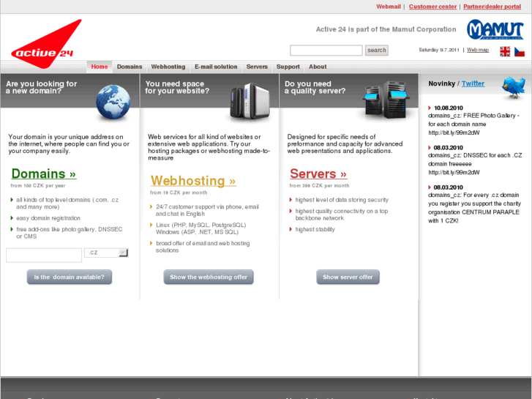Click 'from 399 CZK per month' text
Screen dimensions: 532x399
[319, 186]
